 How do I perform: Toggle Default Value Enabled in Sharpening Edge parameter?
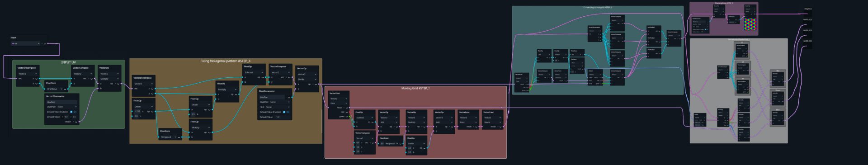coord(705,29)
